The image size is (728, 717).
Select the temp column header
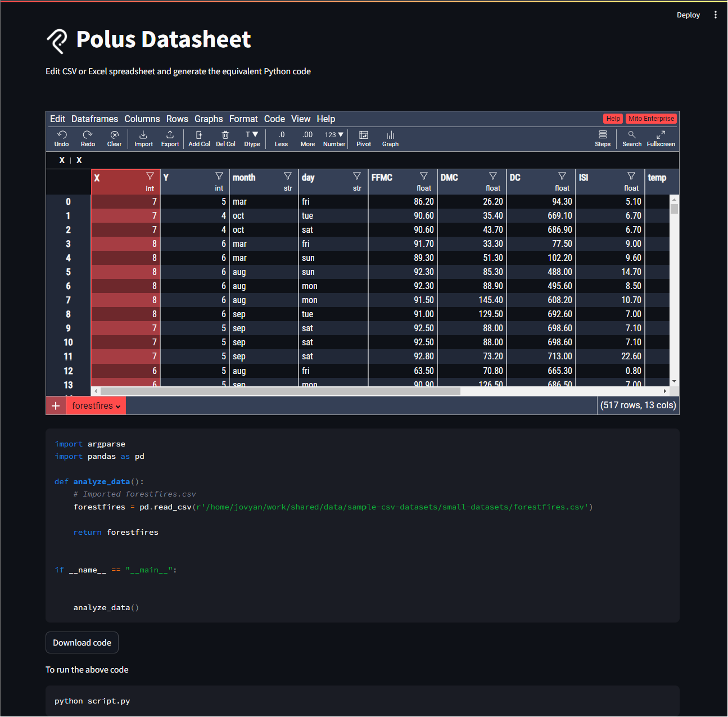[x=657, y=178]
